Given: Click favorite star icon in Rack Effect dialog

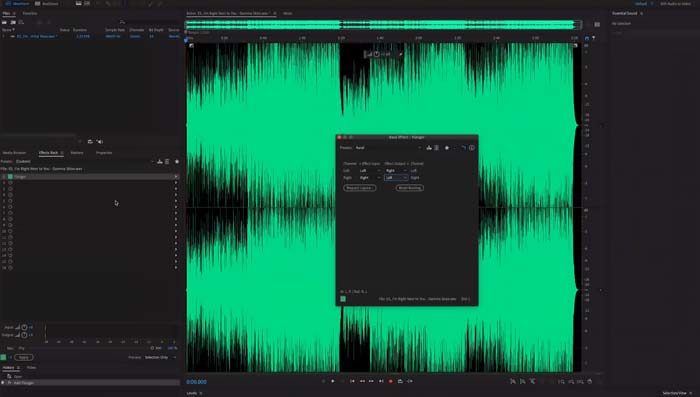Looking at the screenshot, I should click(447, 148).
